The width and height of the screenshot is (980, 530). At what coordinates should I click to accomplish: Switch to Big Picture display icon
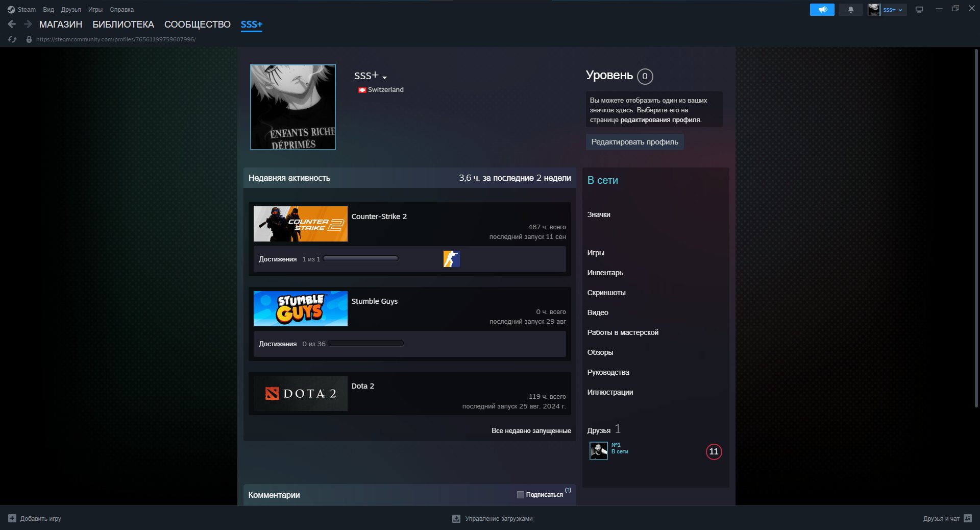(x=919, y=10)
